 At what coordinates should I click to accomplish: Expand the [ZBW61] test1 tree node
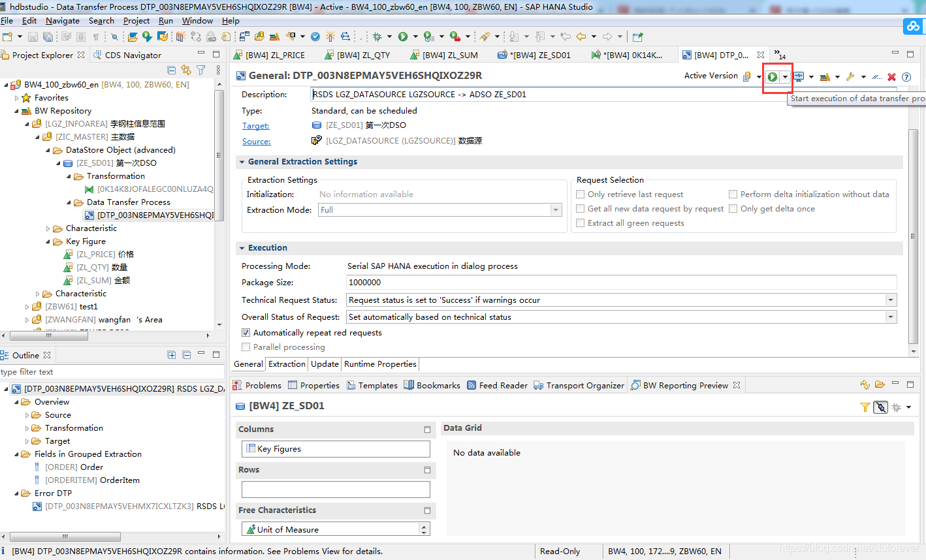[x=27, y=307]
